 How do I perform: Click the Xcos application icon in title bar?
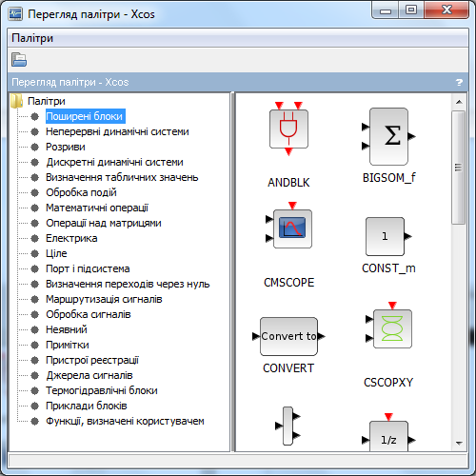pos(15,14)
